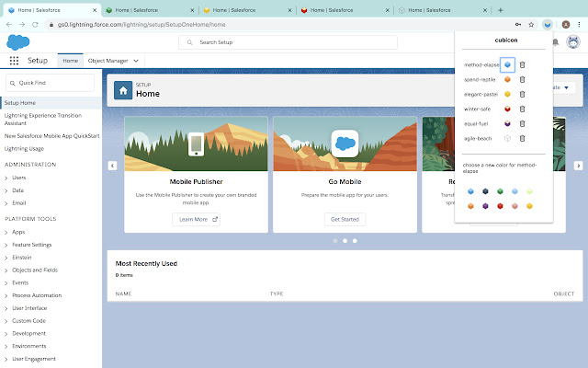Open the Chrome three-dot menu

[x=579, y=25]
